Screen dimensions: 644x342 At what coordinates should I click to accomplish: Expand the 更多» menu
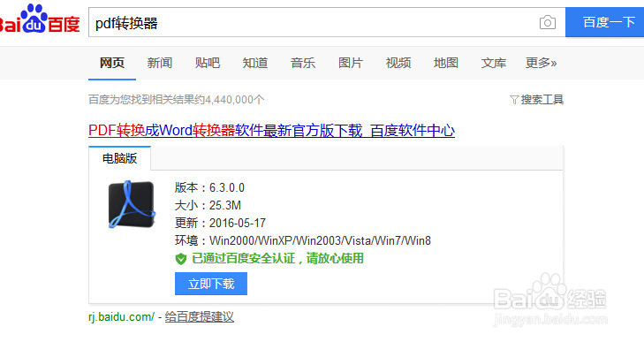(541, 63)
